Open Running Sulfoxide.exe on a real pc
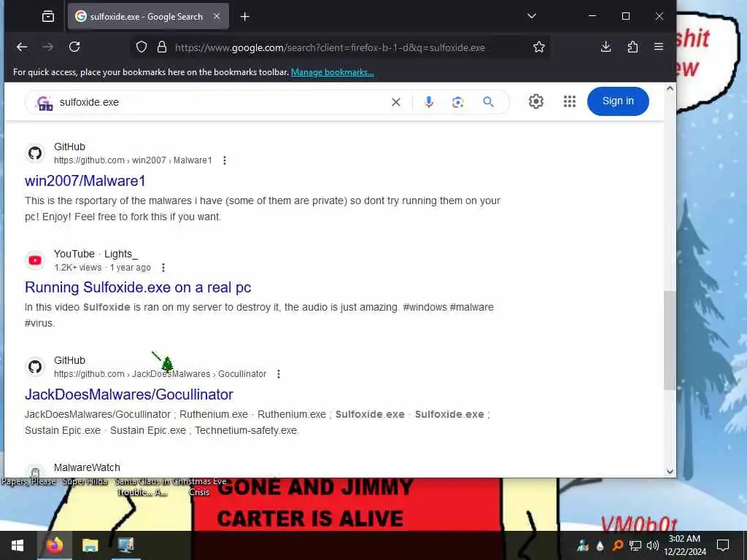The height and width of the screenshot is (560, 747). (x=138, y=287)
